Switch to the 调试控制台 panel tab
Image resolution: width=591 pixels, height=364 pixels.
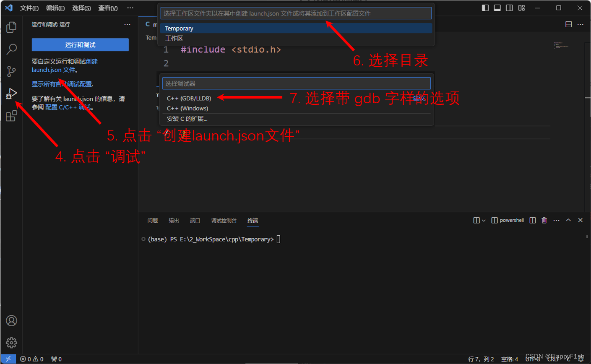[224, 221]
